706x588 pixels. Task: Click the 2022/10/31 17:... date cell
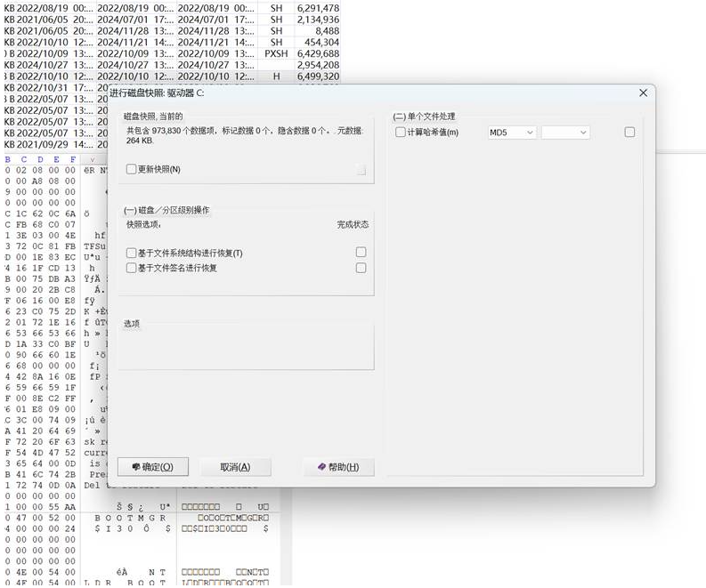[x=55, y=88]
